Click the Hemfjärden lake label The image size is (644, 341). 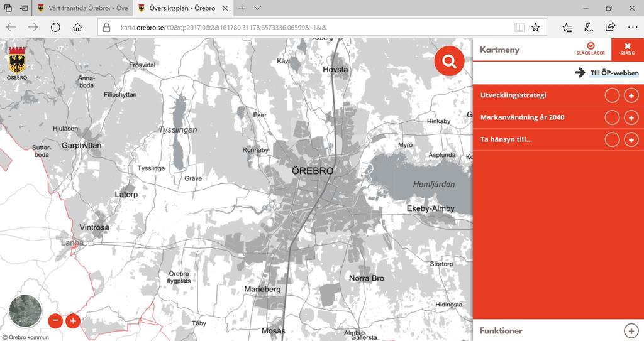coord(434,184)
